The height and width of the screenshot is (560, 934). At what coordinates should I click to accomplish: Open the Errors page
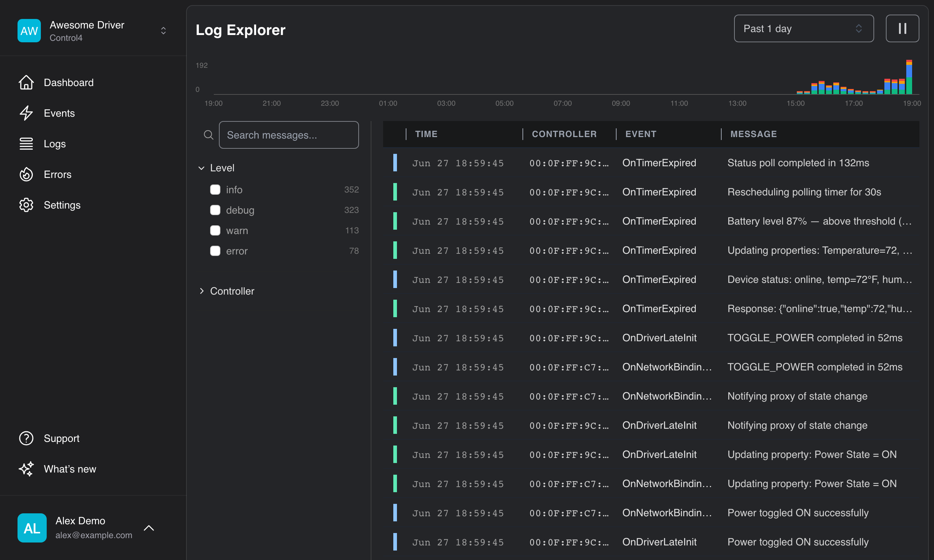(x=57, y=174)
